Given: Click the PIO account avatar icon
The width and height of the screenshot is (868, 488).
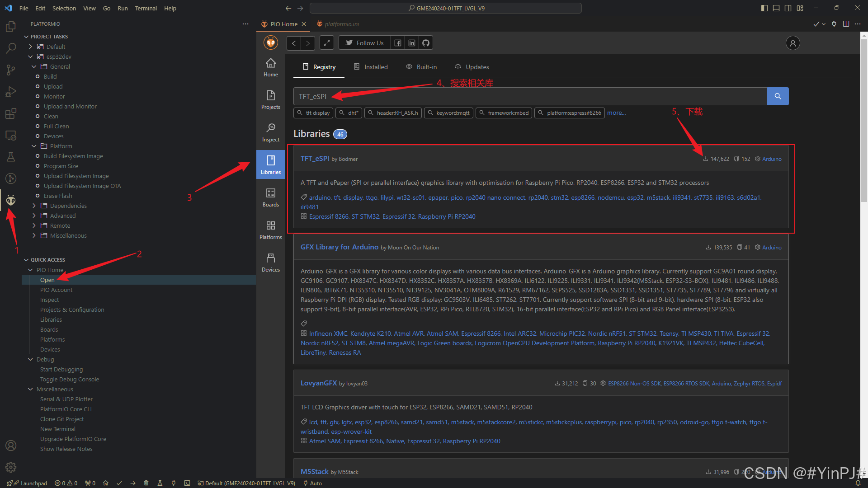Looking at the screenshot, I should 793,43.
